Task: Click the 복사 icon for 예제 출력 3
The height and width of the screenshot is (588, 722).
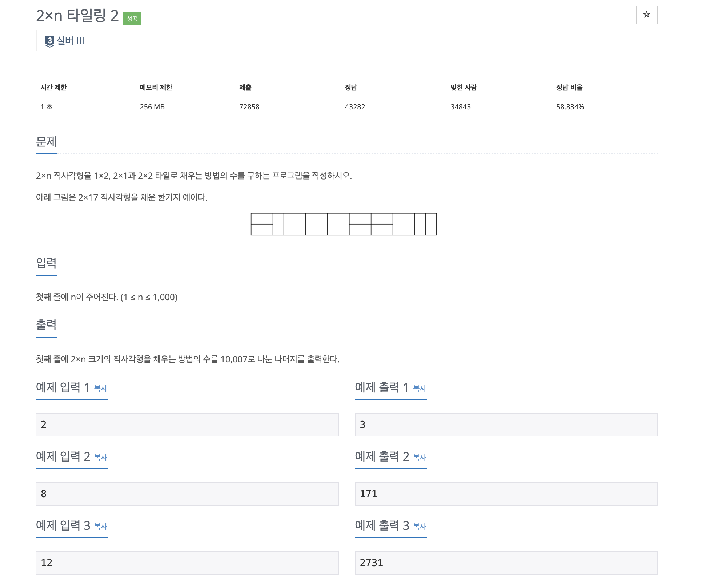Action: (x=419, y=527)
